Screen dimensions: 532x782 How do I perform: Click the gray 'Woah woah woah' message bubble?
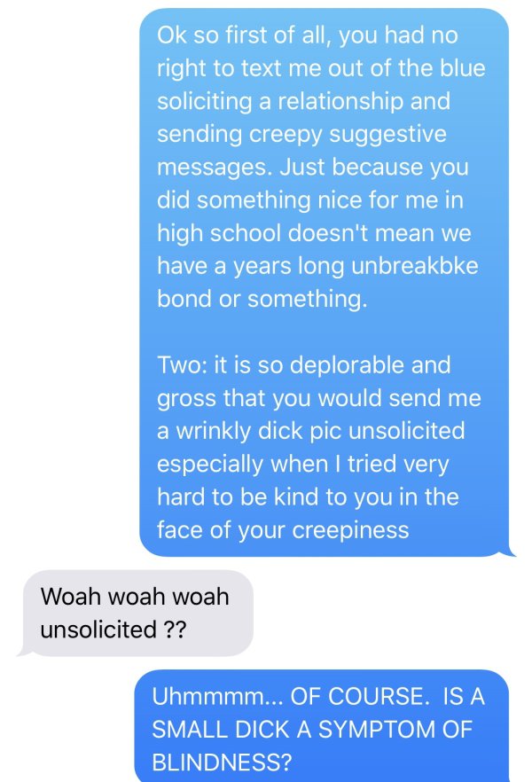(x=135, y=613)
